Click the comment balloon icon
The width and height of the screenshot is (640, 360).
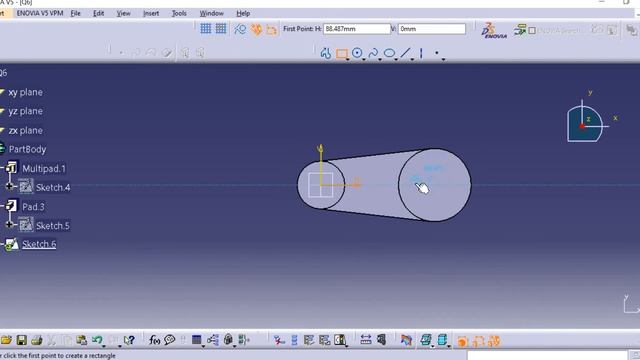click(169, 340)
